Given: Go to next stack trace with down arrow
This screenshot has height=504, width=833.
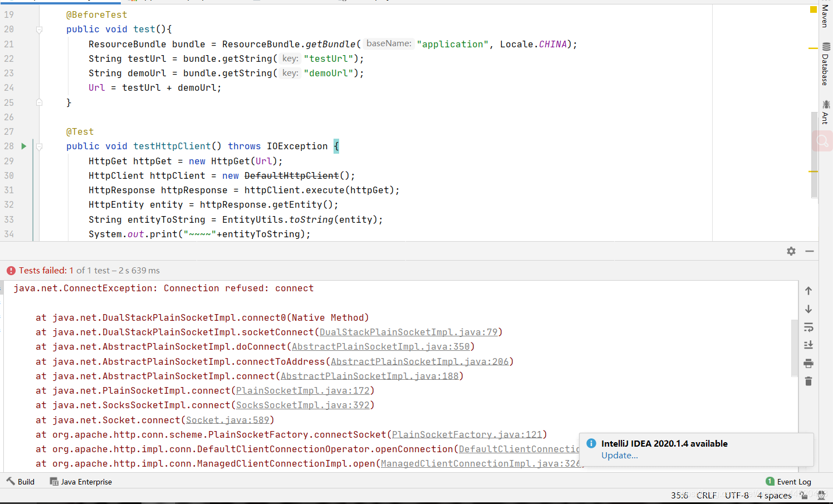Looking at the screenshot, I should 808,309.
